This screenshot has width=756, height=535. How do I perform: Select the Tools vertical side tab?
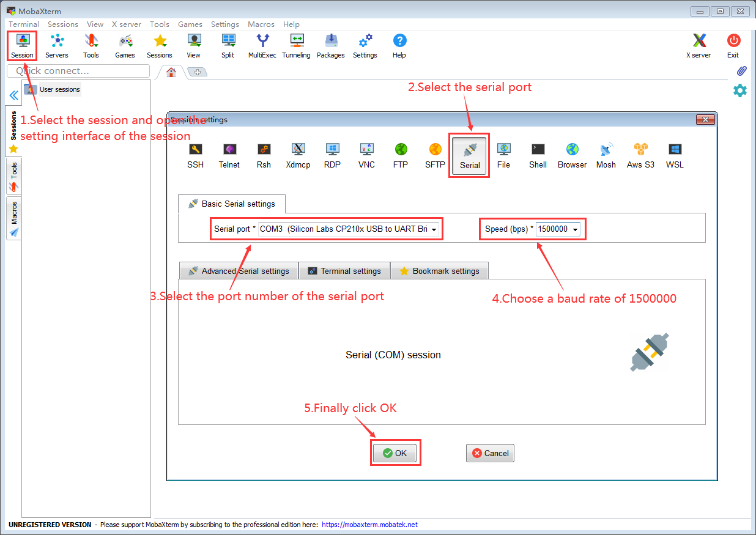point(13,176)
